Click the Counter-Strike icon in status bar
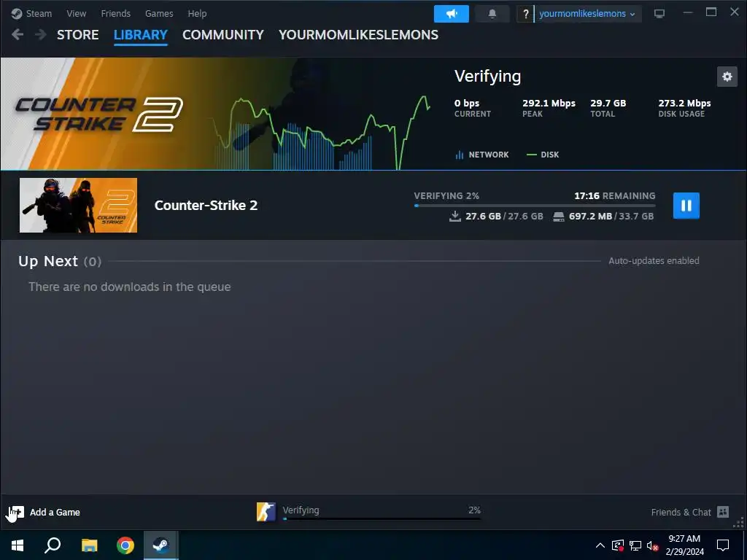This screenshot has width=747, height=560. point(266,512)
